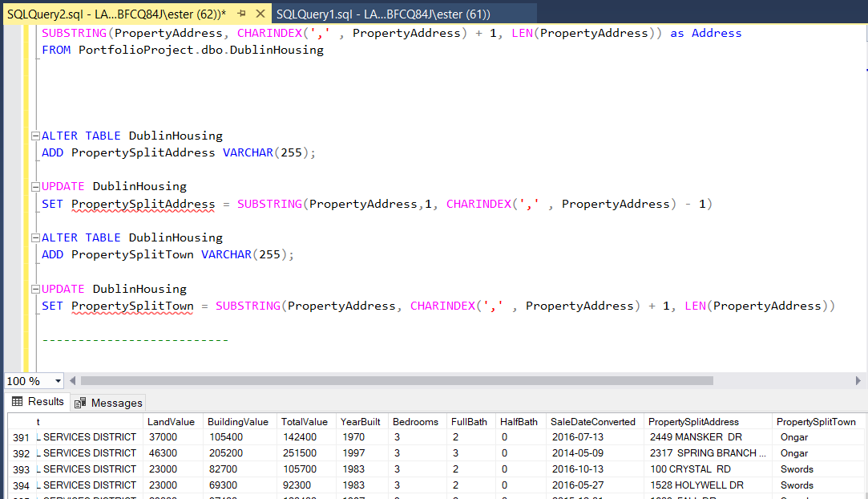Click SaleDateConverted cell 2016-10-13

click(595, 469)
